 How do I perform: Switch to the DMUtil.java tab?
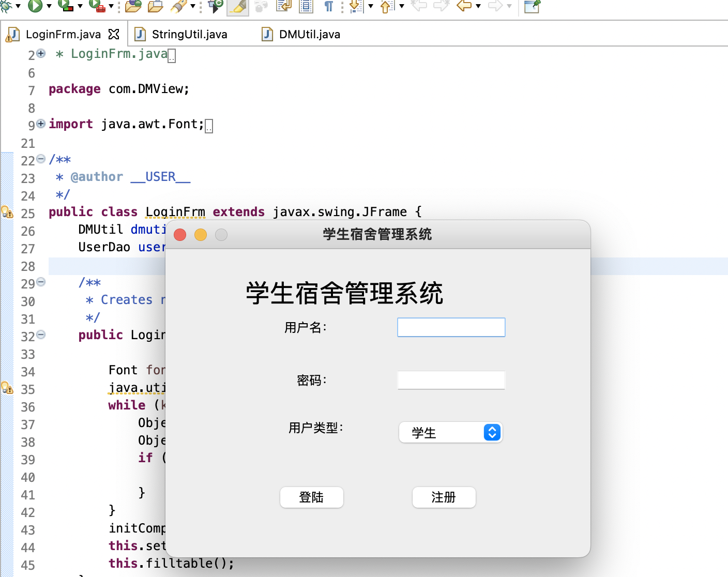pos(309,34)
